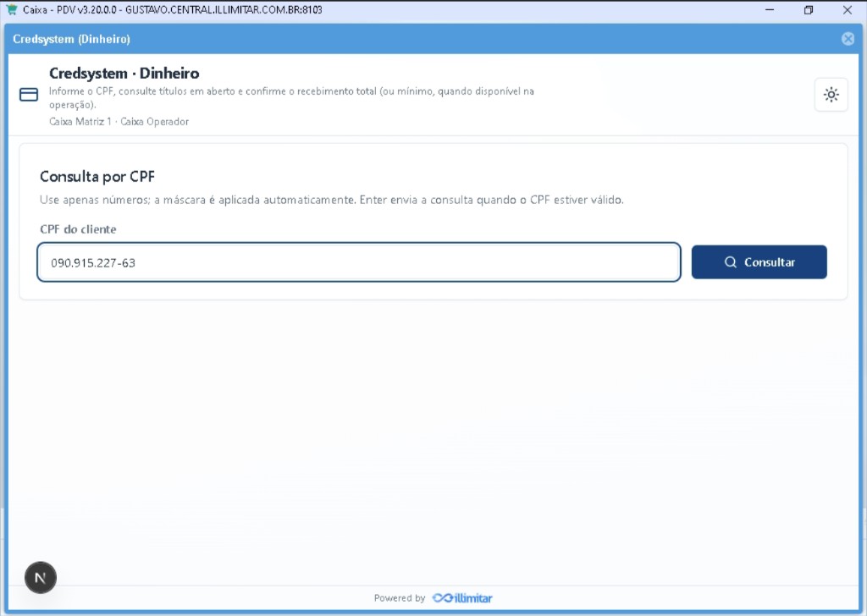Image resolution: width=867 pixels, height=616 pixels.
Task: Click the shopping cart app icon
Action: (11, 9)
